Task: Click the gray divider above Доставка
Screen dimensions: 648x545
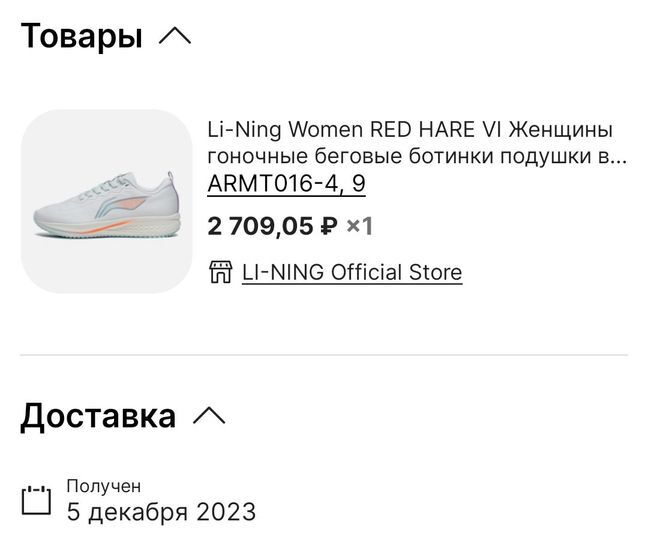Action: tap(324, 355)
